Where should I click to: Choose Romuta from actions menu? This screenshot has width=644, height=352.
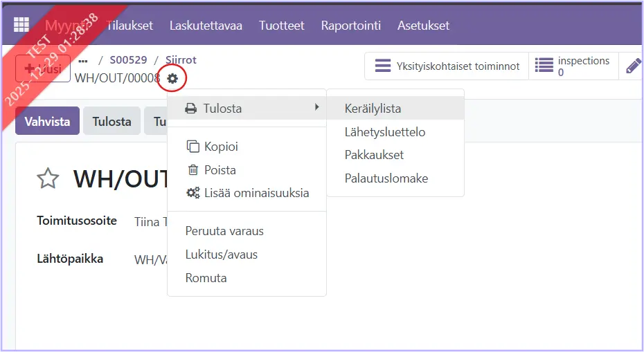pos(206,278)
